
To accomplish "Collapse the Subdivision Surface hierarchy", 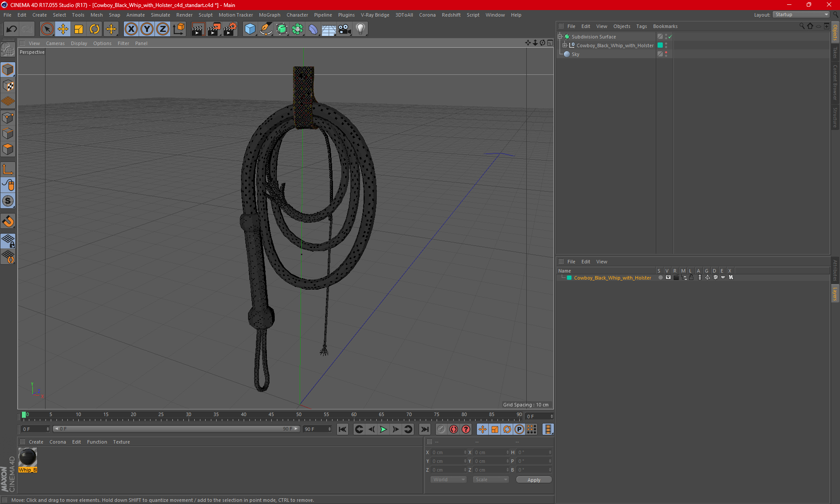I will [x=560, y=36].
